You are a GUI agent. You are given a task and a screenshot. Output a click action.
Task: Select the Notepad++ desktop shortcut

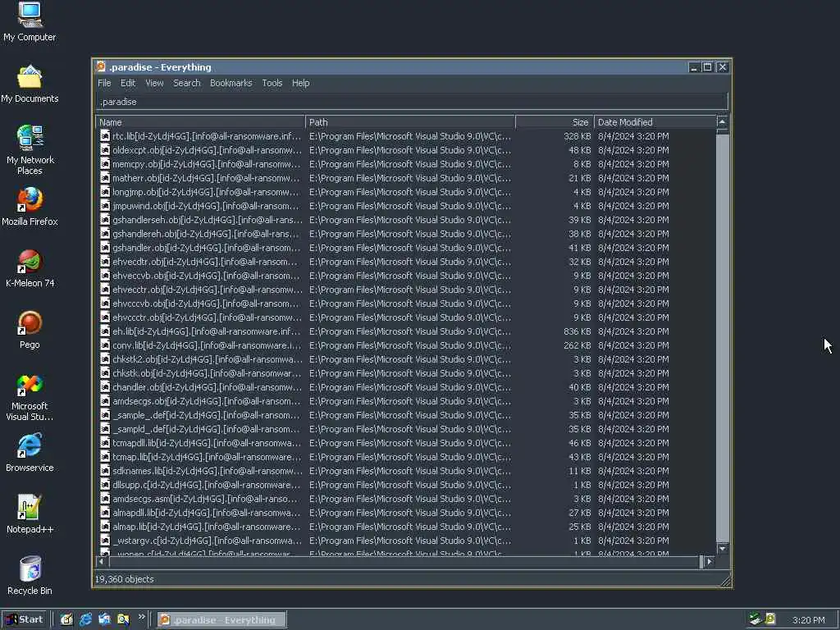coord(30,514)
